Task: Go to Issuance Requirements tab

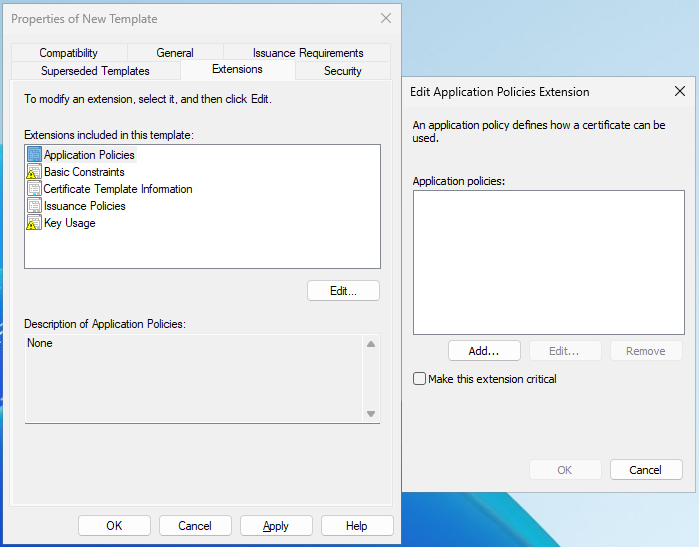Action: click(308, 53)
